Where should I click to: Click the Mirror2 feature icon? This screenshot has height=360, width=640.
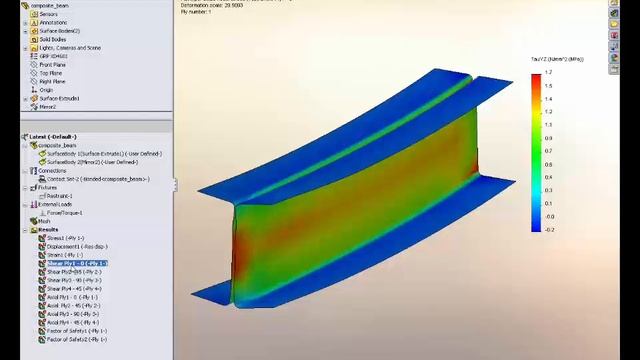click(34, 107)
